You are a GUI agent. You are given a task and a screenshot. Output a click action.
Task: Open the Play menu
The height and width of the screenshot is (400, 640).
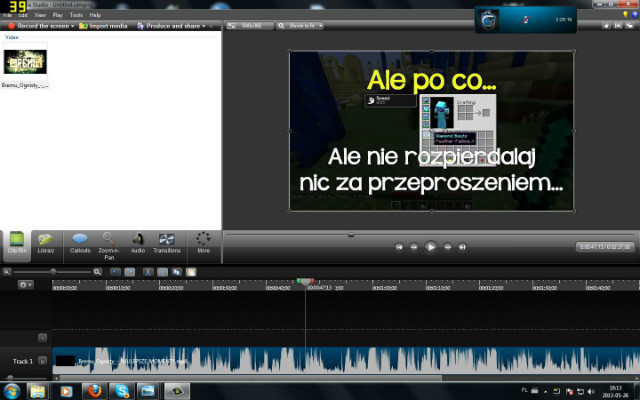pyautogui.click(x=58, y=15)
